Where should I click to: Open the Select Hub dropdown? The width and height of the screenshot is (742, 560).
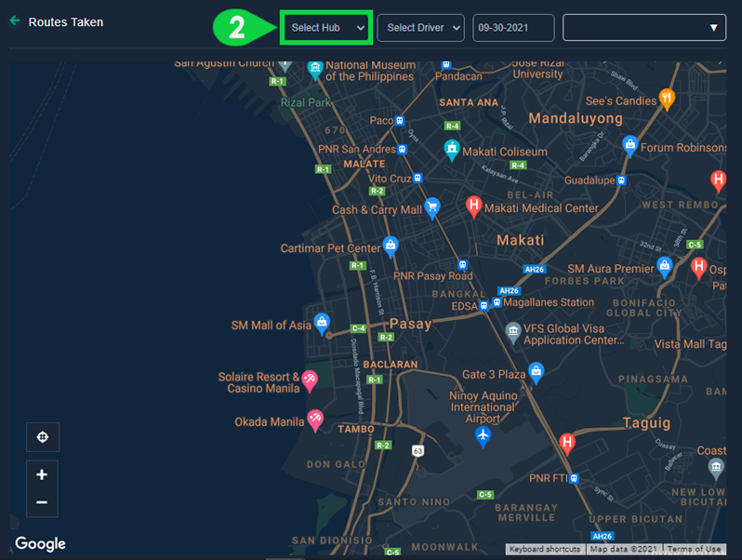[x=326, y=28]
